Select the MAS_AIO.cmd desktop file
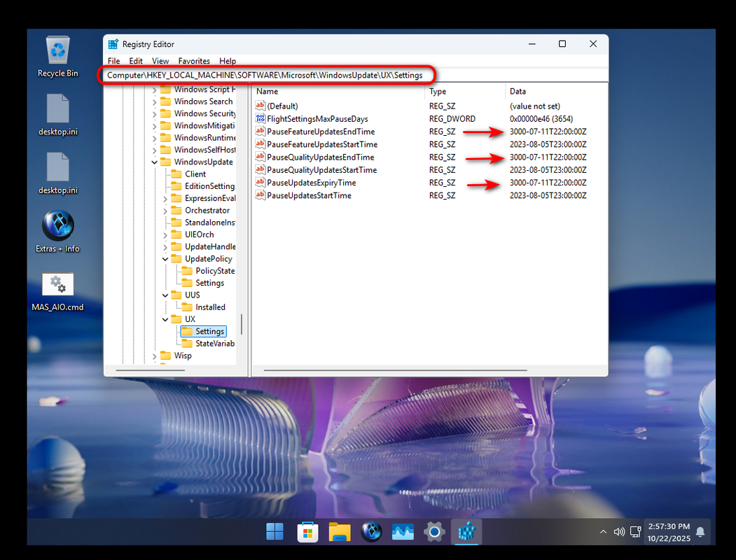 pyautogui.click(x=57, y=291)
